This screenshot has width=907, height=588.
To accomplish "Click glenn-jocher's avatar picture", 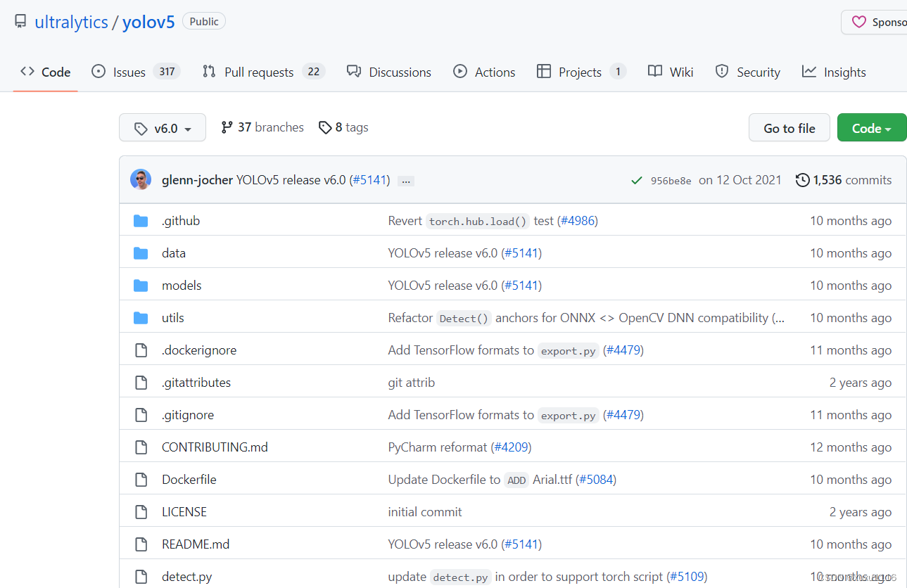I will (x=141, y=180).
